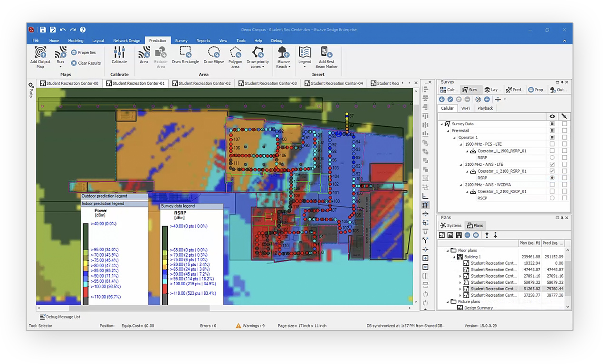Clear prediction Results
Screen dimensions: 603x364
coord(86,63)
